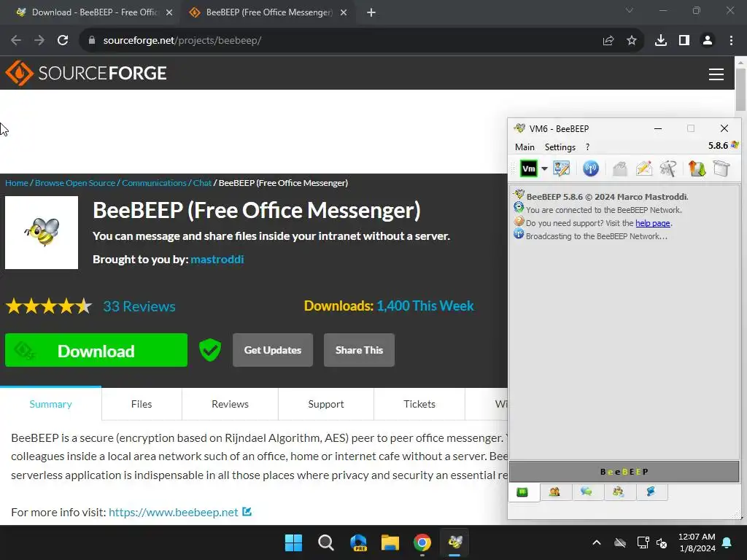Switch to the users list tab in BeeBEEP
This screenshot has width=747, height=560.
[554, 491]
